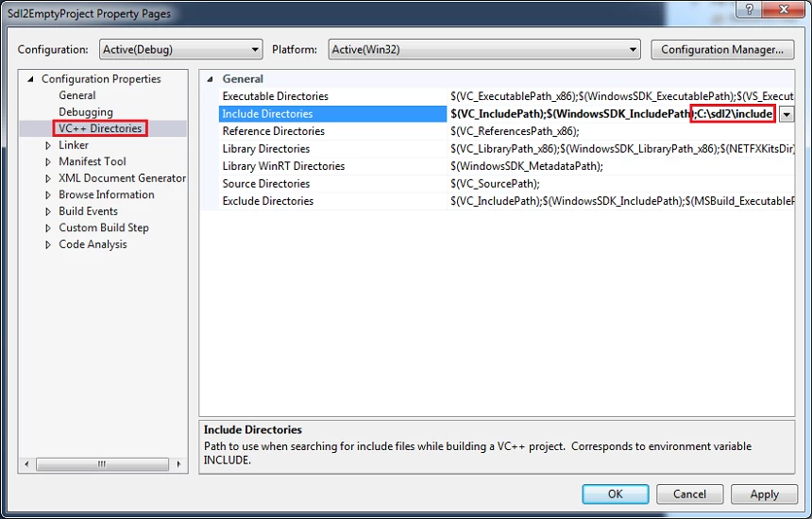Collapse the Configuration Properties tree node
The image size is (812, 519).
click(x=31, y=79)
